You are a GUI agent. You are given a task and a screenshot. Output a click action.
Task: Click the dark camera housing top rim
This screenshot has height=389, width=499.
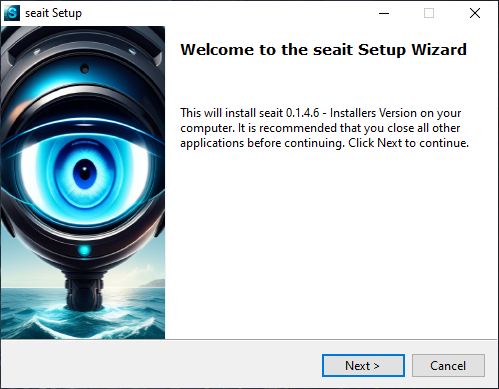pos(83,38)
